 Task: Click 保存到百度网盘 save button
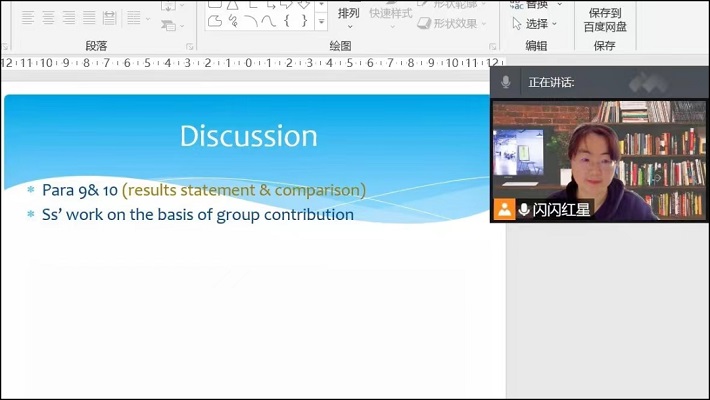pyautogui.click(x=605, y=20)
